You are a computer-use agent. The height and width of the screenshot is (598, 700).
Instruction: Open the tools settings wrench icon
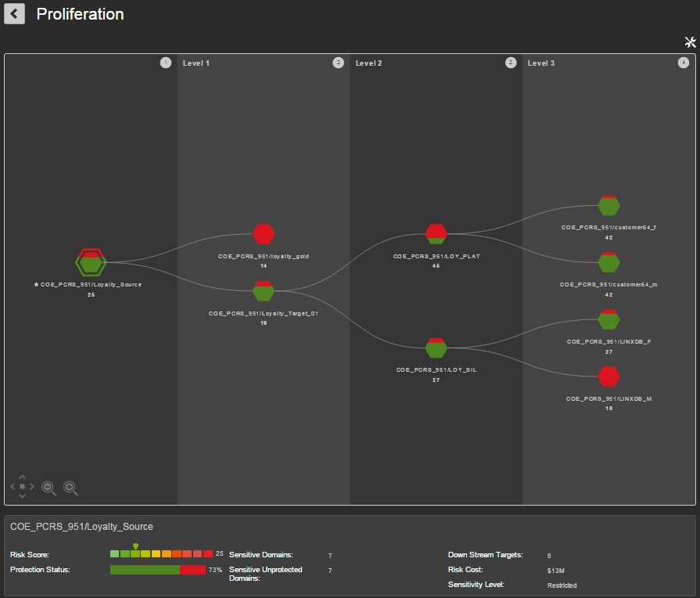(690, 42)
